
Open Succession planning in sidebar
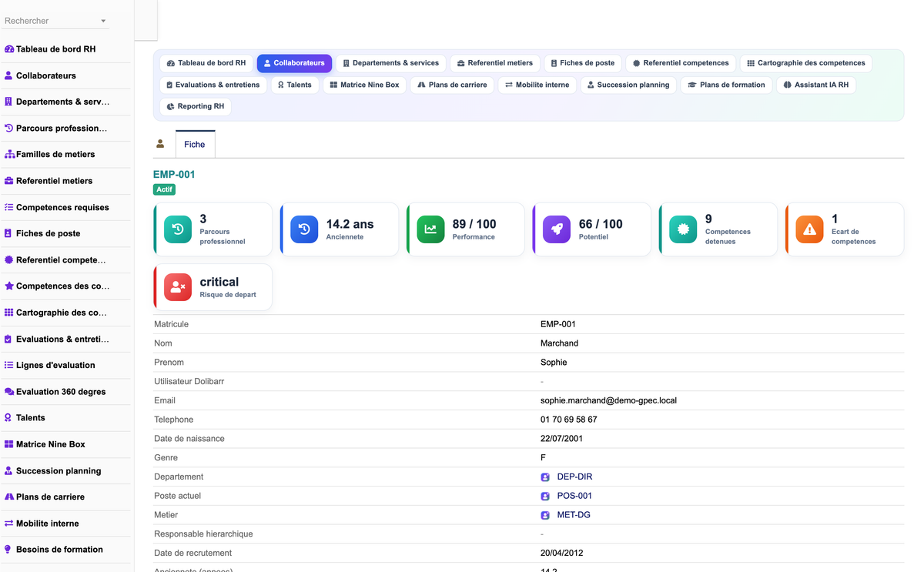pos(59,470)
